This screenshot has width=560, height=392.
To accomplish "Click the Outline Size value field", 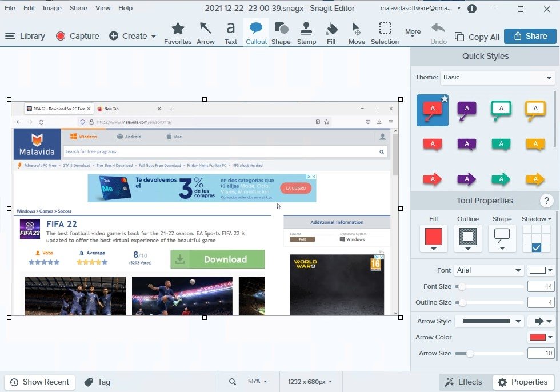I will tap(541, 302).
